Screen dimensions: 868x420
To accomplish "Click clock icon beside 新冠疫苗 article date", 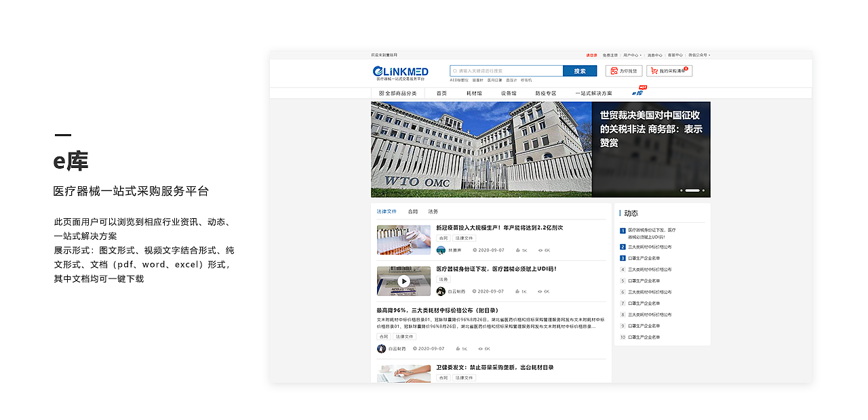I will pos(475,250).
